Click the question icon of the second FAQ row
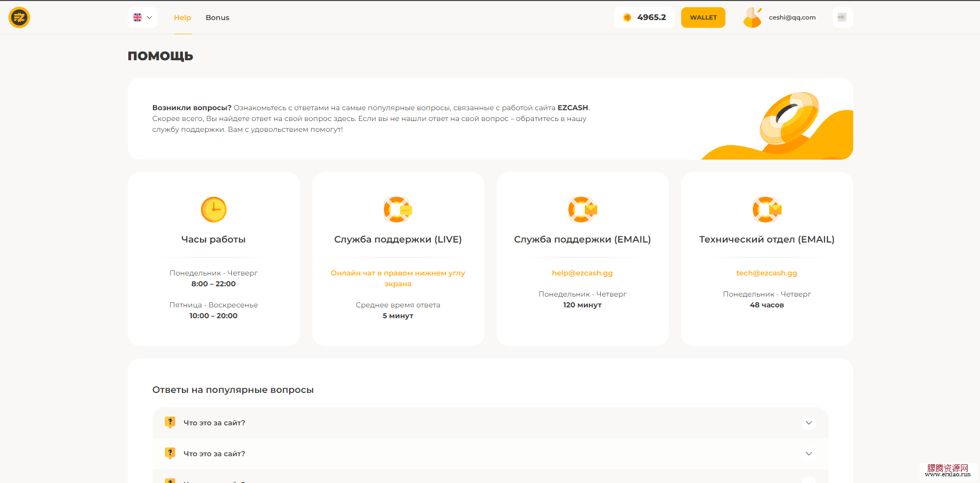Viewport: 980px width, 483px height. tap(170, 453)
